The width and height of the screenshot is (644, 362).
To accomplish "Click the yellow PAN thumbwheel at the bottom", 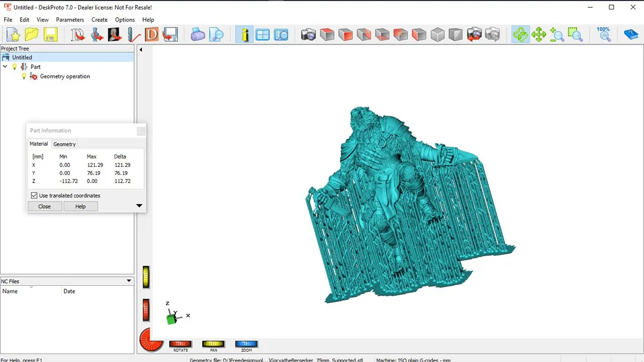I will tap(213, 344).
